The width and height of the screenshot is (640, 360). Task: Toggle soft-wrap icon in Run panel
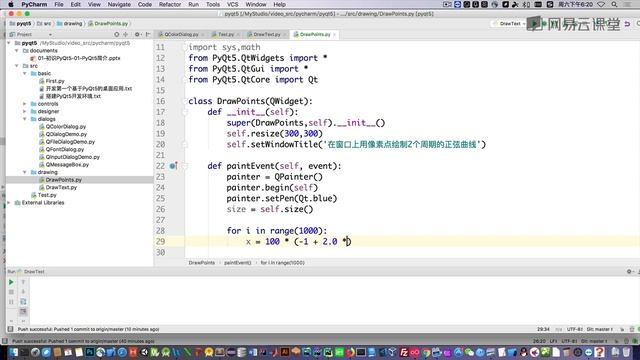pyautogui.click(x=23, y=302)
